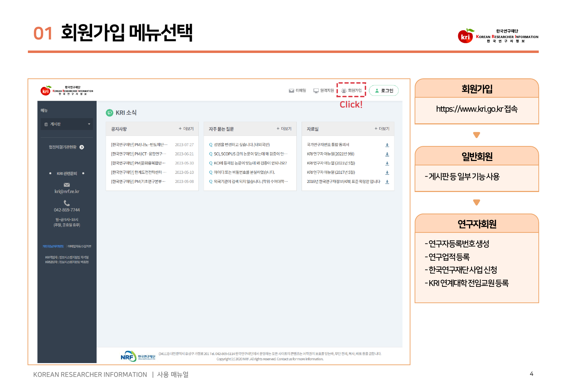The image size is (567, 392).
Task: Click the 원격지원 monitor icon
Action: point(316,91)
